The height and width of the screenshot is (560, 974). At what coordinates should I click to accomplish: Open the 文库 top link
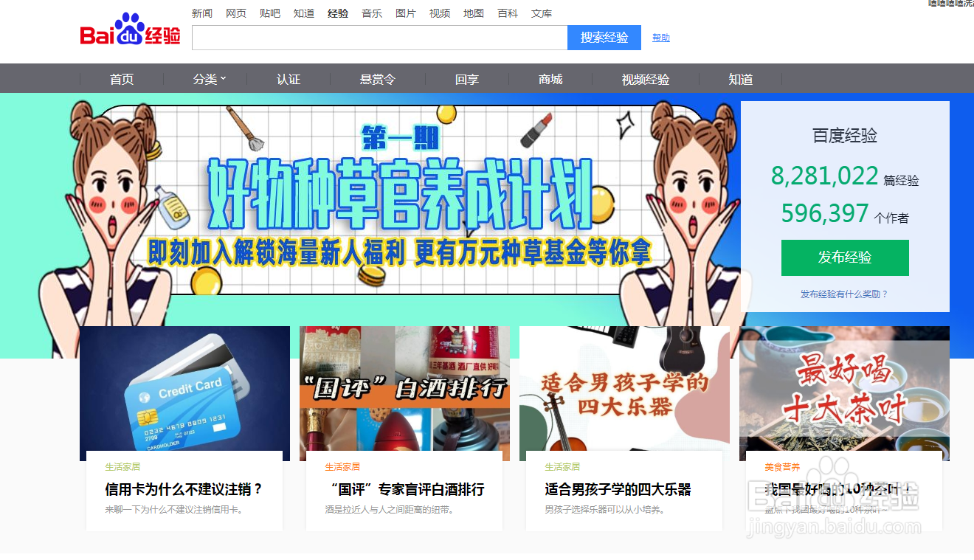coord(542,13)
